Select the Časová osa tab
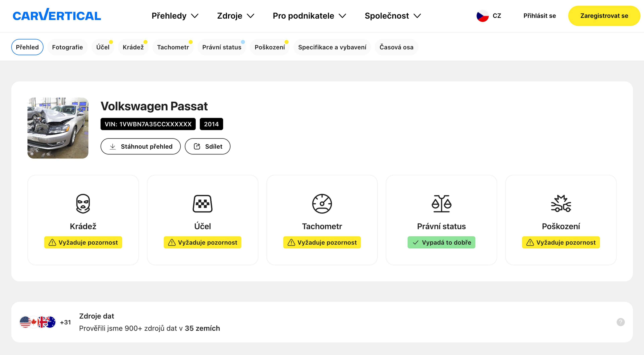The width and height of the screenshot is (644, 355). [396, 47]
